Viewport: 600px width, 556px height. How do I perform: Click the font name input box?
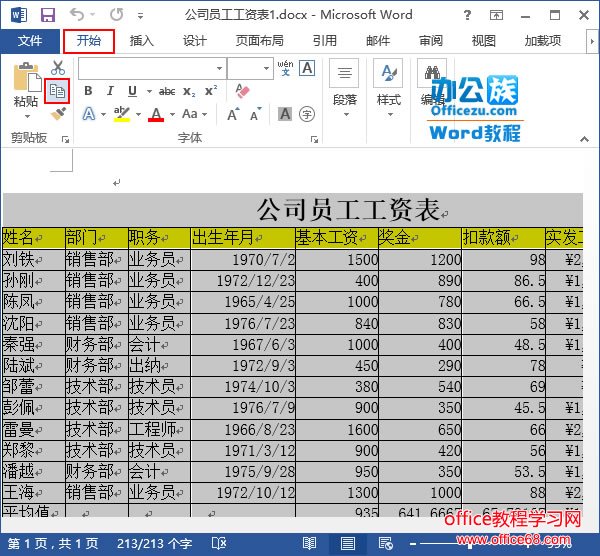click(x=145, y=68)
